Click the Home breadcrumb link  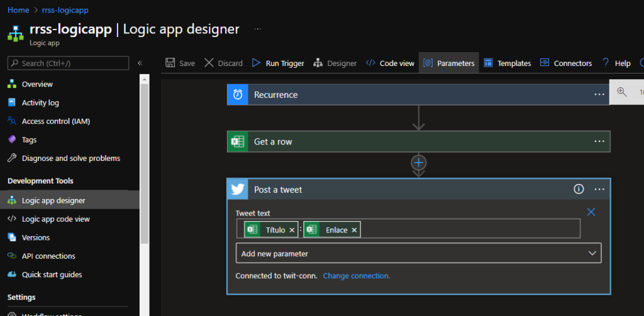[18, 10]
